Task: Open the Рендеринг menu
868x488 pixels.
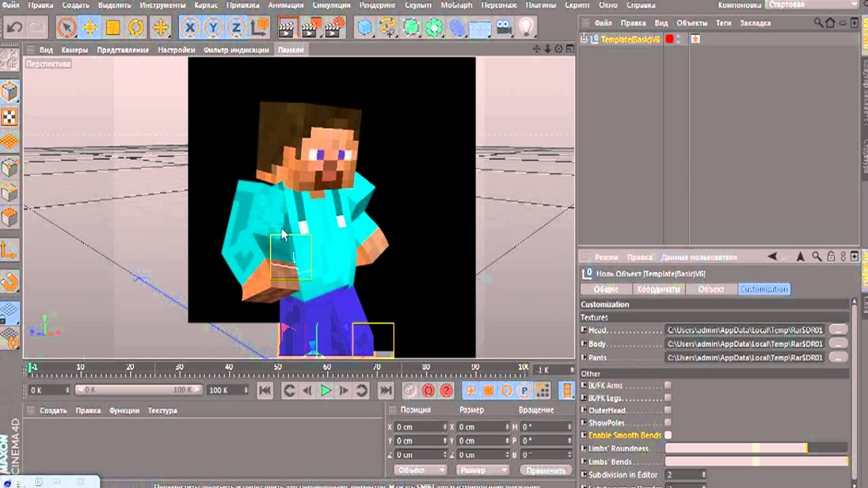Action: [x=377, y=5]
